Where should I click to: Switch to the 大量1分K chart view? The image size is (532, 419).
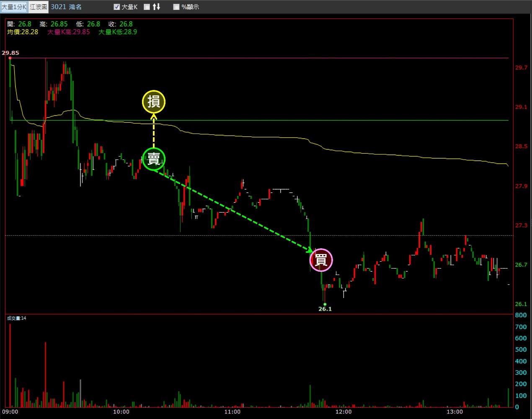[x=14, y=7]
